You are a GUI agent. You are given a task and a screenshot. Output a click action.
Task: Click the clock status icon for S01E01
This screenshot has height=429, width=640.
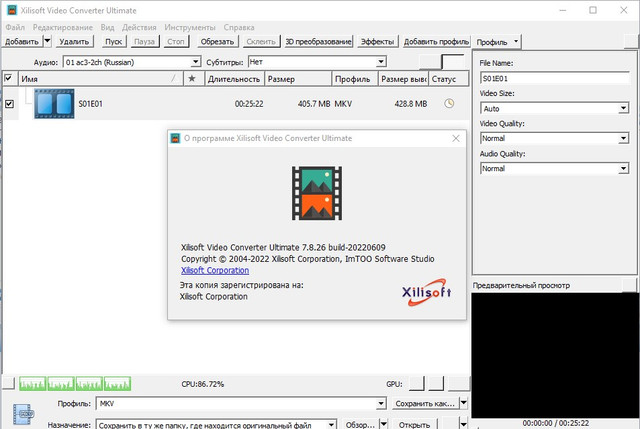(449, 103)
